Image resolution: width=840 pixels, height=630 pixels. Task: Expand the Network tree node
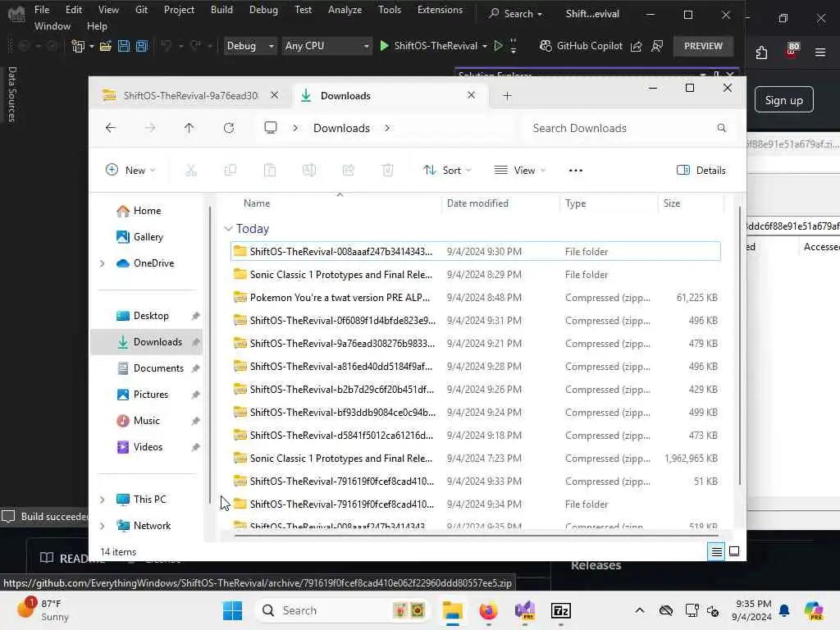point(103,526)
